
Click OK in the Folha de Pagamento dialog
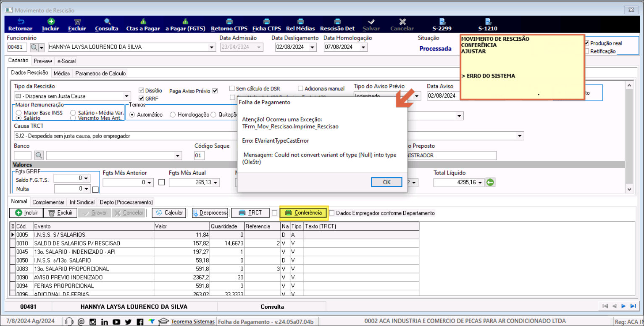tap(386, 182)
